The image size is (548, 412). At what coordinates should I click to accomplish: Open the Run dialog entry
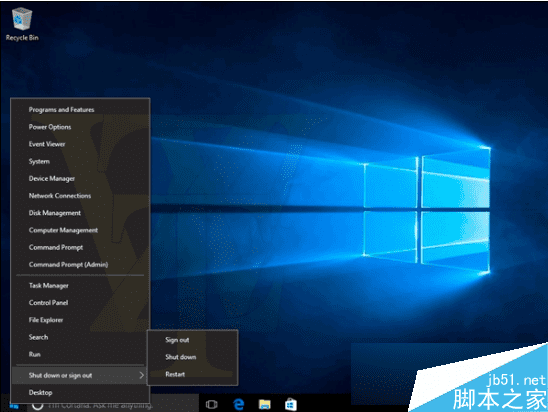pos(81,354)
